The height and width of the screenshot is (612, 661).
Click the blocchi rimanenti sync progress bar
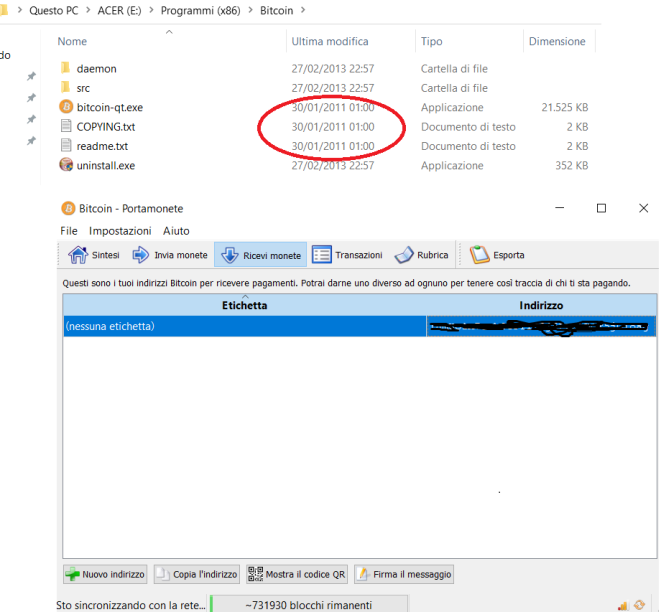tap(309, 605)
